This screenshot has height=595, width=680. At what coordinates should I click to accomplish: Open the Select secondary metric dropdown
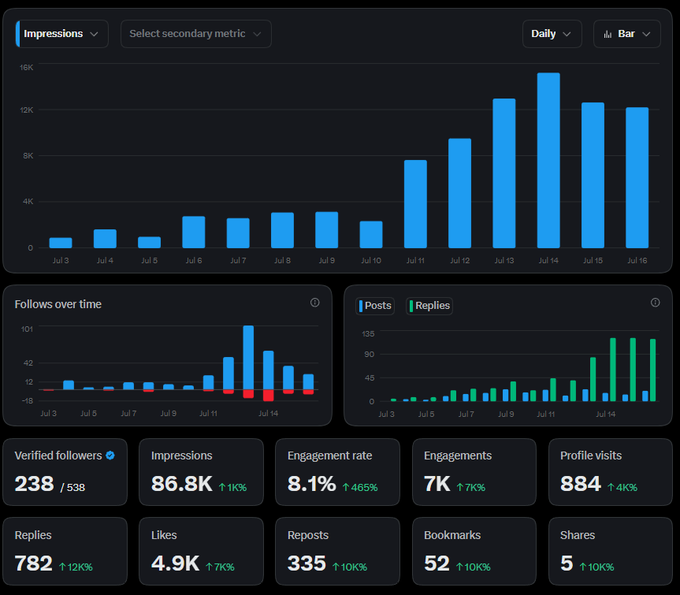[x=196, y=34]
